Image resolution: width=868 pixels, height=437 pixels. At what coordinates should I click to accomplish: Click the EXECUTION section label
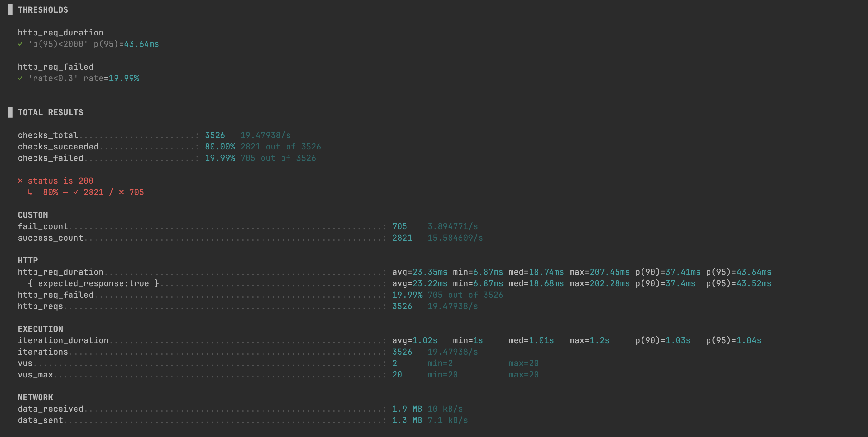[40, 329]
